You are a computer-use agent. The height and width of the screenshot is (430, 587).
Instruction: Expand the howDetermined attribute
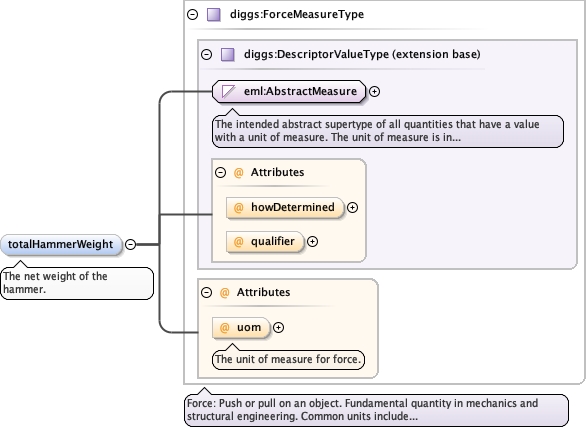(x=352, y=208)
